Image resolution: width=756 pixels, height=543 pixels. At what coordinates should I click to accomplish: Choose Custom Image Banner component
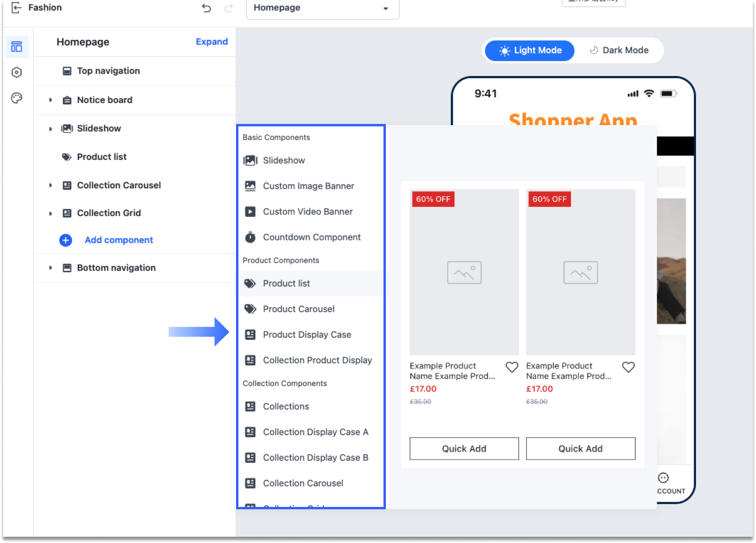[x=311, y=186]
